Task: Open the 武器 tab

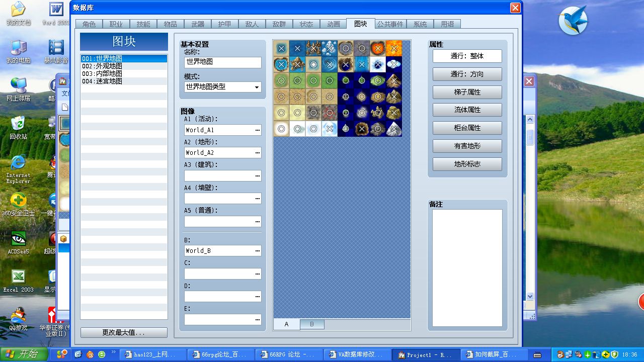Action: tap(198, 24)
